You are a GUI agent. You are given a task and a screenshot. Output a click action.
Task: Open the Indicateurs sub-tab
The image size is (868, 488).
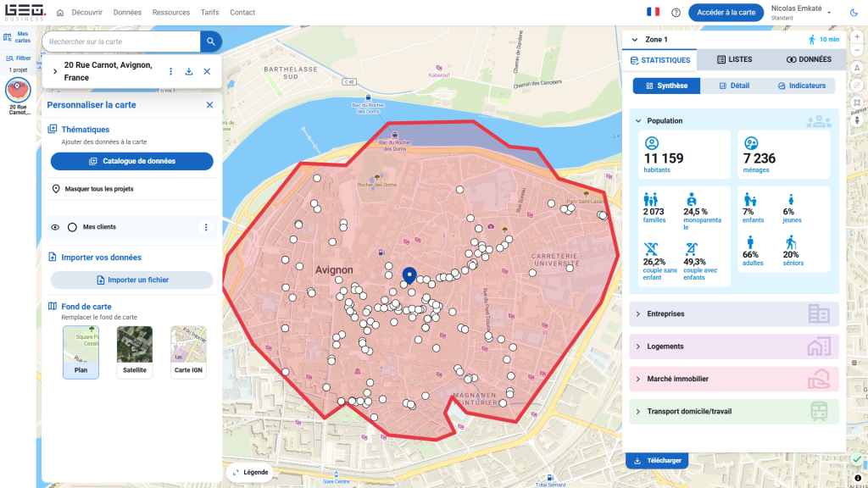pos(801,86)
